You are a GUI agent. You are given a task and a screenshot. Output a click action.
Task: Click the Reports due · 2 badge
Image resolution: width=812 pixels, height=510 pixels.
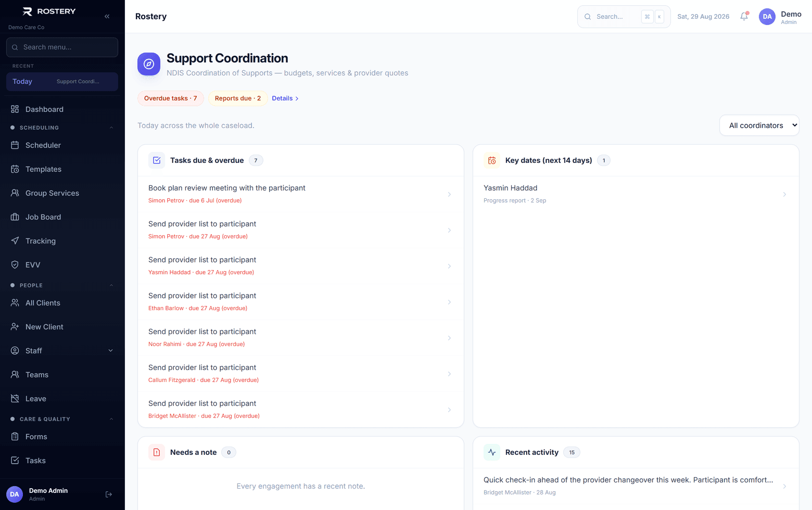point(238,98)
